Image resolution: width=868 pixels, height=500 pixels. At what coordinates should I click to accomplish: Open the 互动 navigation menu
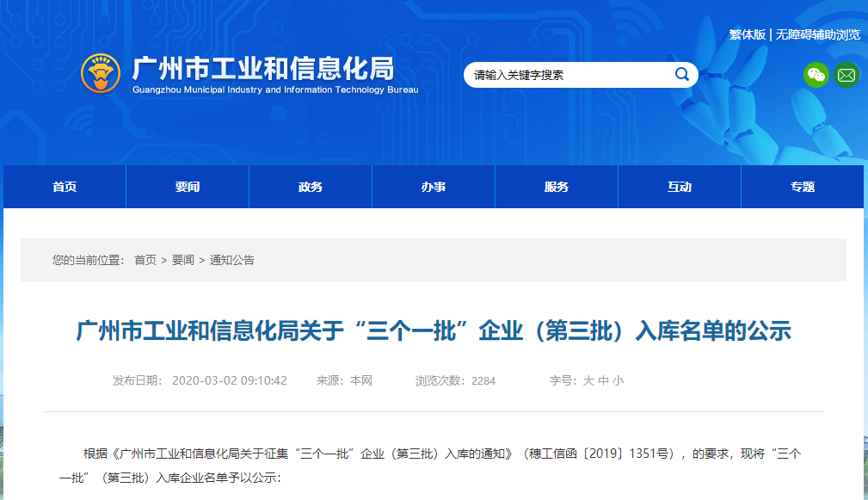click(680, 187)
